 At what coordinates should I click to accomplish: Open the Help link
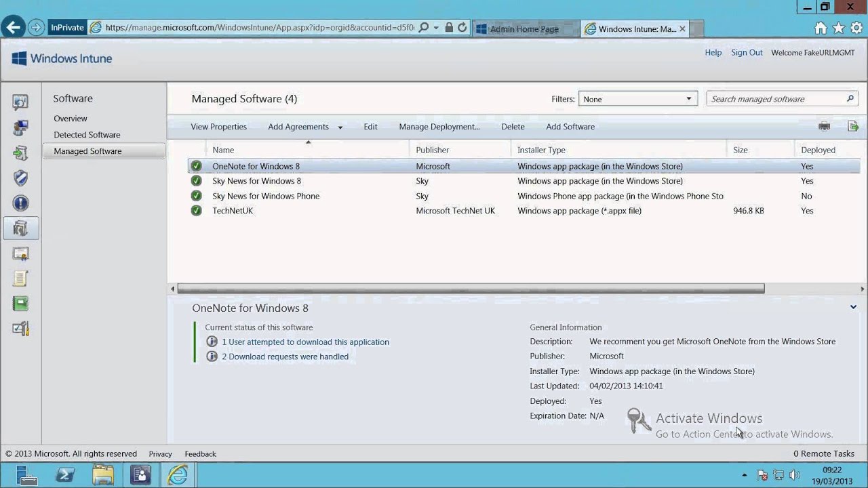(x=713, y=52)
